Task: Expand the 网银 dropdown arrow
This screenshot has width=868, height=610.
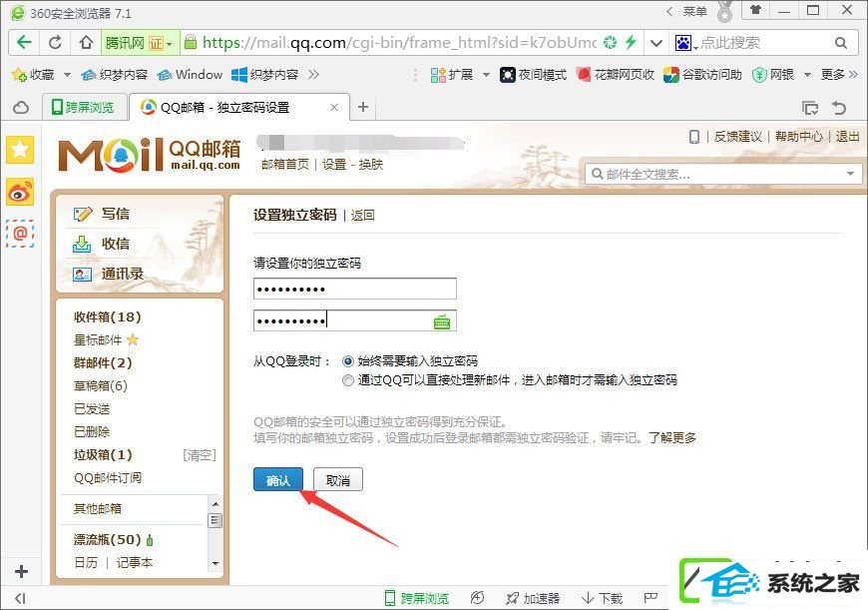Action: coord(807,74)
